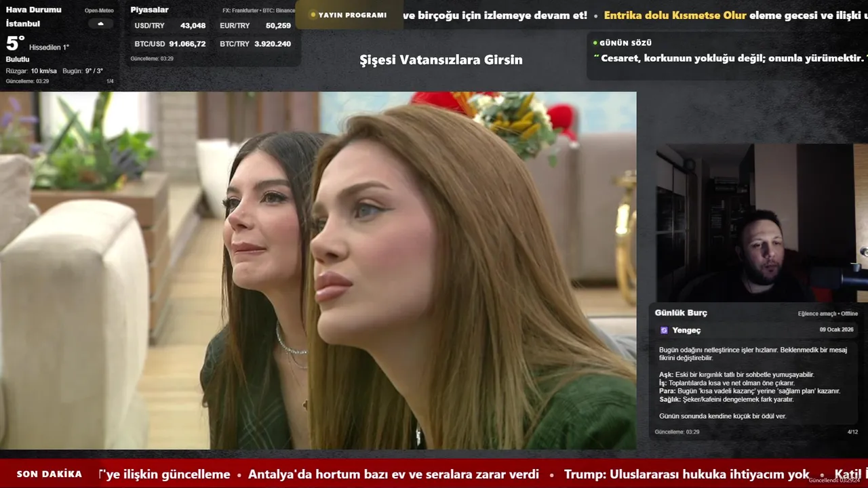Select the BTC/TRY price cell
This screenshot has height=488, width=868.
[256, 43]
